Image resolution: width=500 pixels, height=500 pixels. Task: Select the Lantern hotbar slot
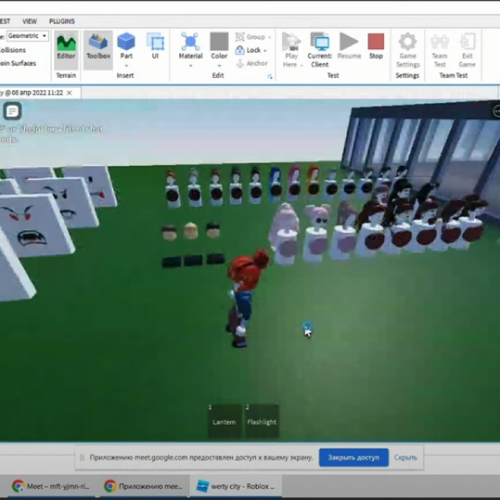(x=224, y=421)
